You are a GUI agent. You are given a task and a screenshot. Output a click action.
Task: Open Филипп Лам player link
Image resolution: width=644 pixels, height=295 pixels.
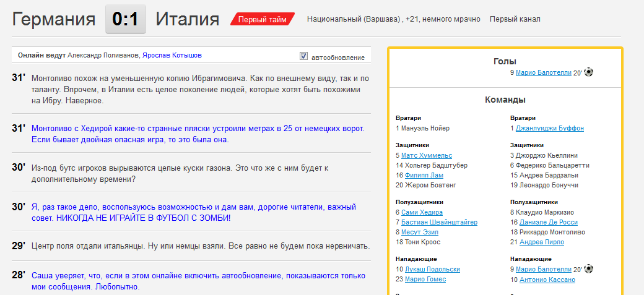pos(425,175)
